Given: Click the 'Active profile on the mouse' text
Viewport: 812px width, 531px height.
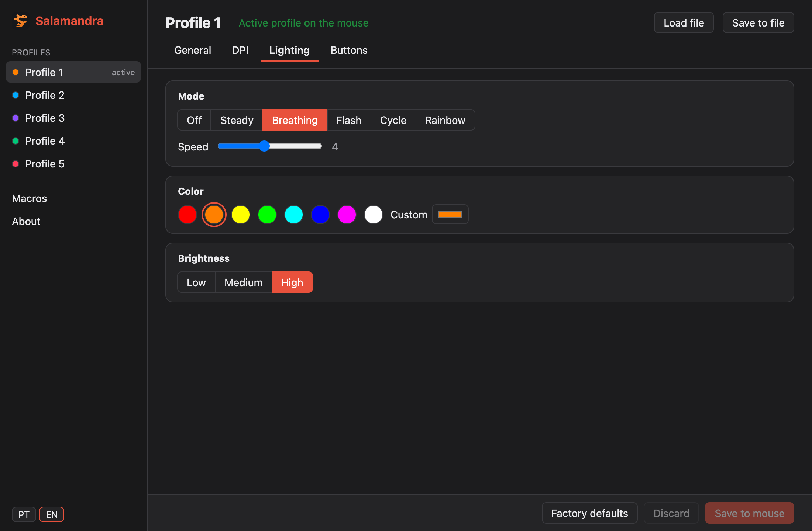Looking at the screenshot, I should point(303,23).
